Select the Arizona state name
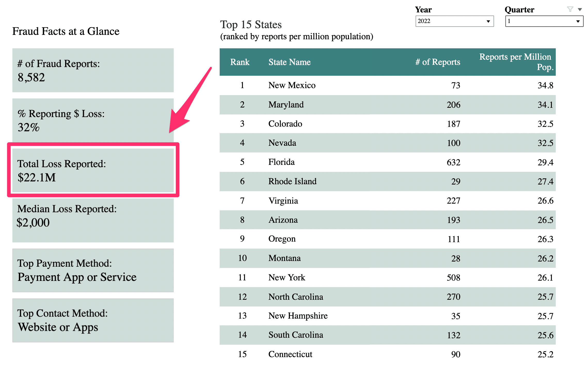 [283, 220]
